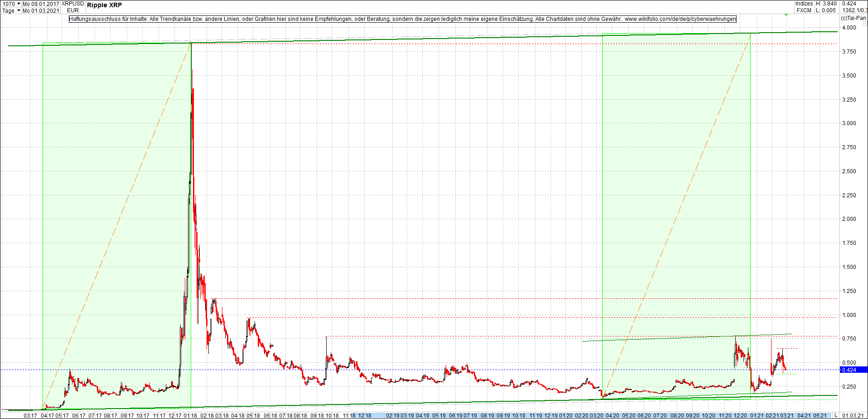The width and height of the screenshot is (868, 419).
Task: Switch to the "Indizes" category
Action: (x=803, y=3)
